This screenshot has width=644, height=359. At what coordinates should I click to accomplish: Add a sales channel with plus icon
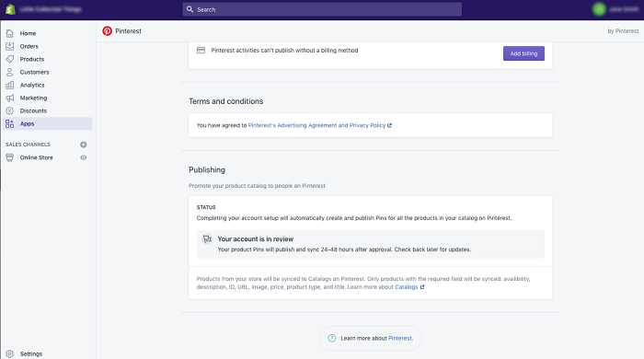[84, 145]
